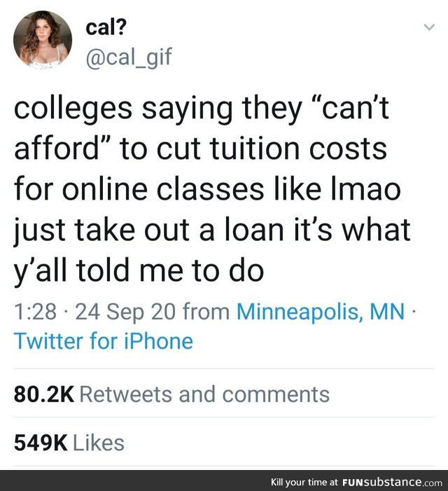View 80.2K Retweets and comments
This screenshot has width=448, height=491.
coord(171,394)
